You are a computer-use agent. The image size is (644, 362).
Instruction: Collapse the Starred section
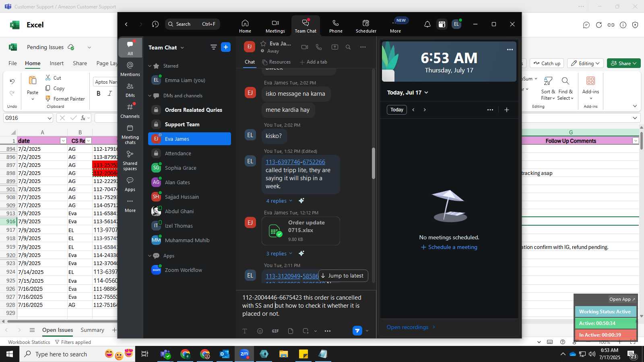point(150,66)
